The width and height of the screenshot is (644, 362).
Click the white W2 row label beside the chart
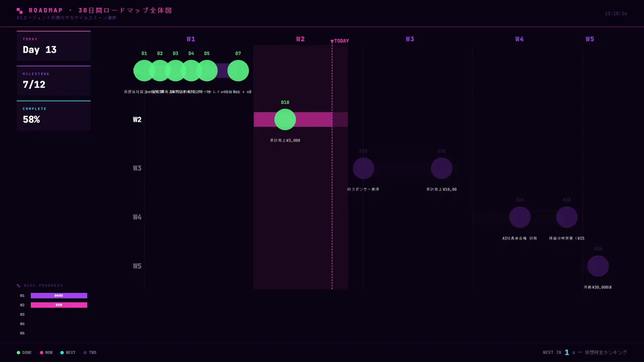137,120
